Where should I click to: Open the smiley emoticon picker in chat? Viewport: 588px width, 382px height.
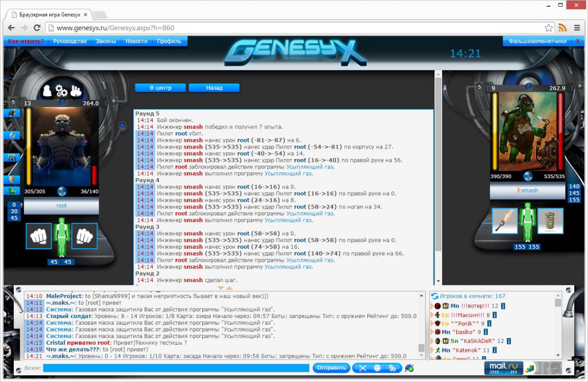(x=377, y=368)
